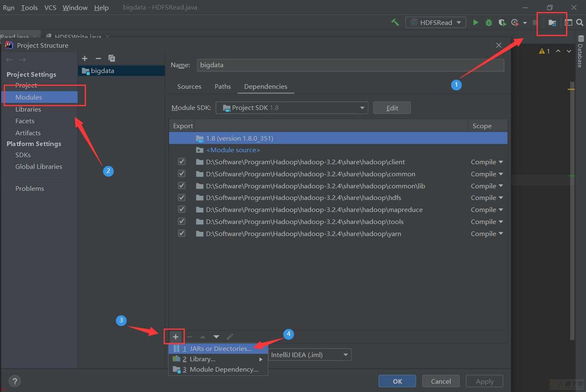Remove selected dependency minus icon
586x392 pixels.
point(189,337)
